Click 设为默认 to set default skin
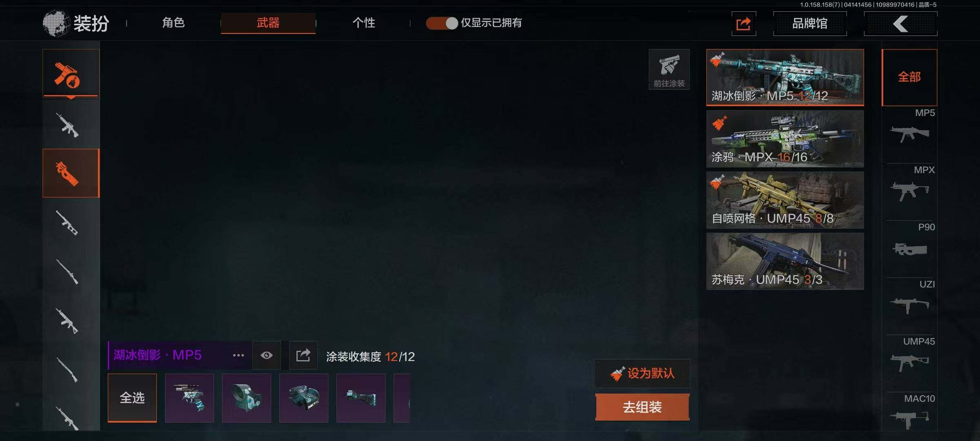Image resolution: width=980 pixels, height=441 pixels. pyautogui.click(x=642, y=373)
